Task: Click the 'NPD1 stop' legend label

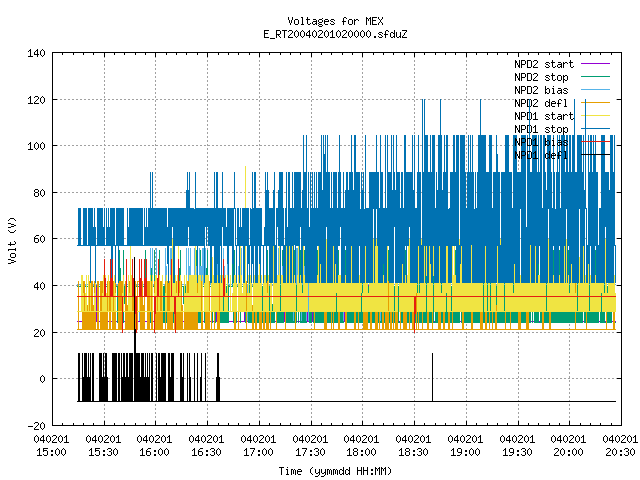Action: (x=541, y=129)
